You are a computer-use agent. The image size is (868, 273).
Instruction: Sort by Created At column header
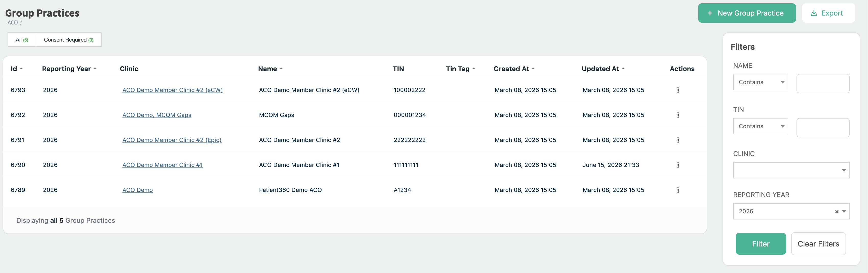point(514,69)
